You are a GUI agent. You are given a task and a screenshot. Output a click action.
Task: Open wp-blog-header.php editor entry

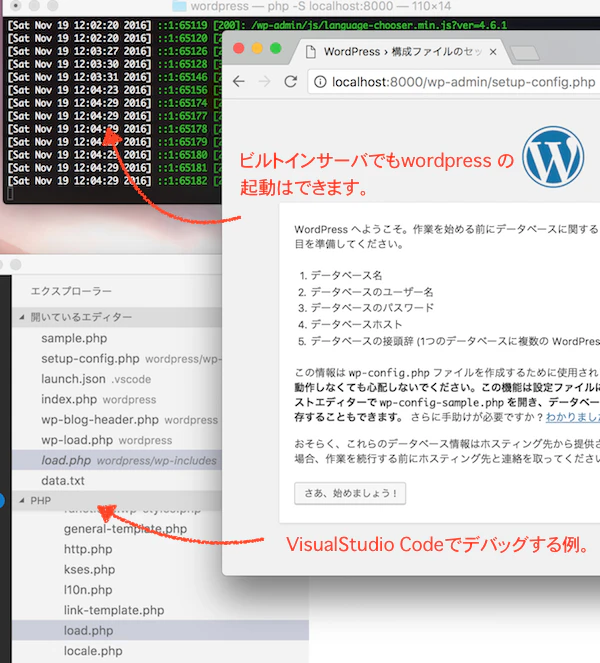pyautogui.click(x=117, y=419)
